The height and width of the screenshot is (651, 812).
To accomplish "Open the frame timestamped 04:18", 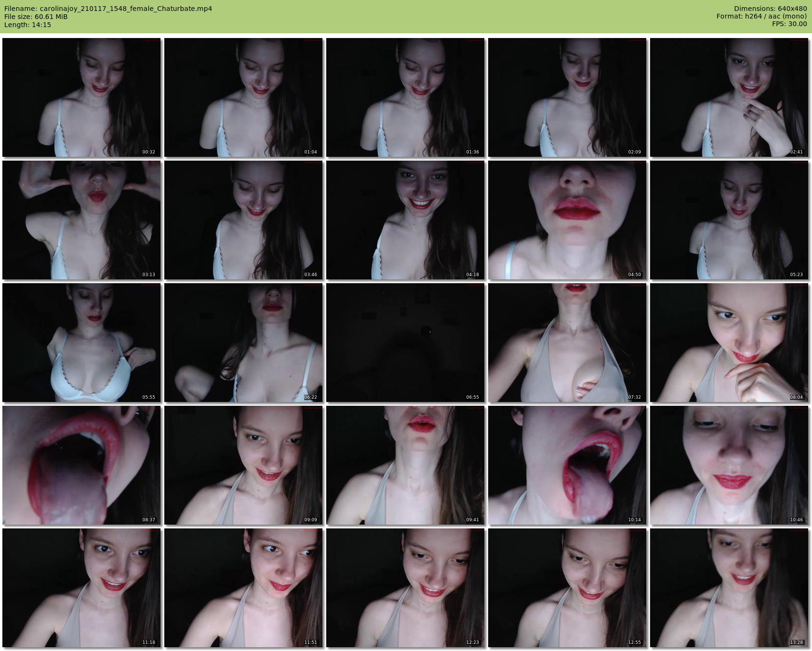I will 405,220.
